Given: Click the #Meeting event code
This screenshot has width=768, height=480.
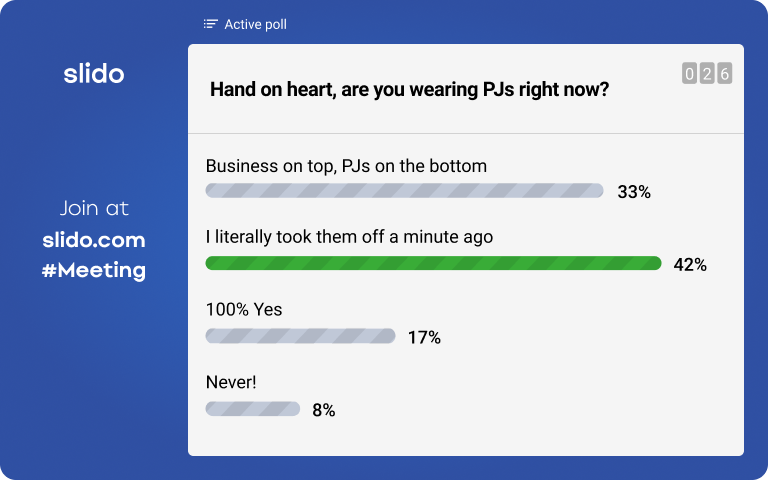Looking at the screenshot, I should [94, 270].
